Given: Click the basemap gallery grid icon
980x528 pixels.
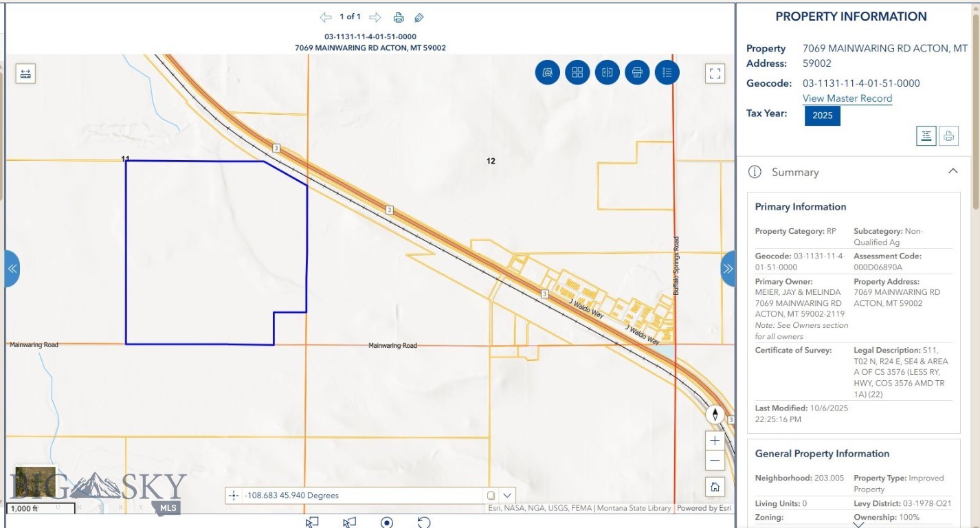Looking at the screenshot, I should 577,72.
